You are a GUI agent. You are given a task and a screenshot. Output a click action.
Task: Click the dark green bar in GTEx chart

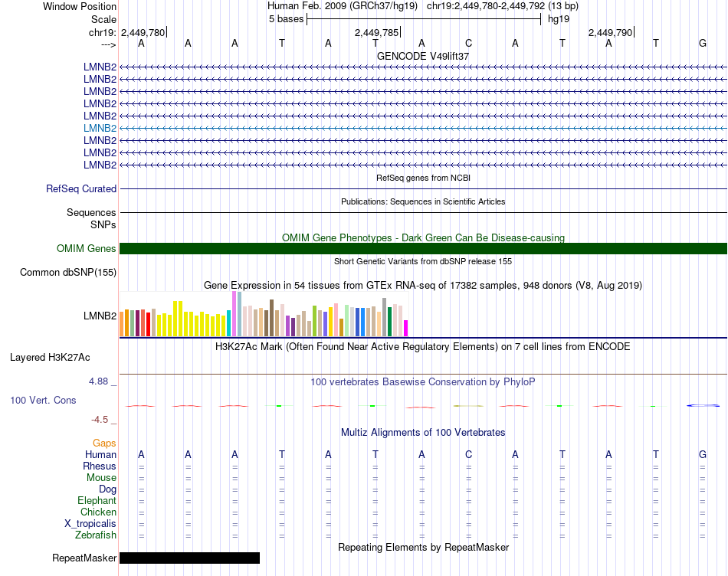(x=389, y=322)
